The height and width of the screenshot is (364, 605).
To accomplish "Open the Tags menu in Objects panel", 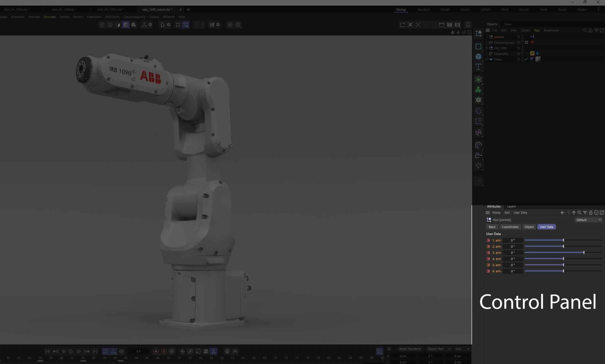I will [537, 30].
